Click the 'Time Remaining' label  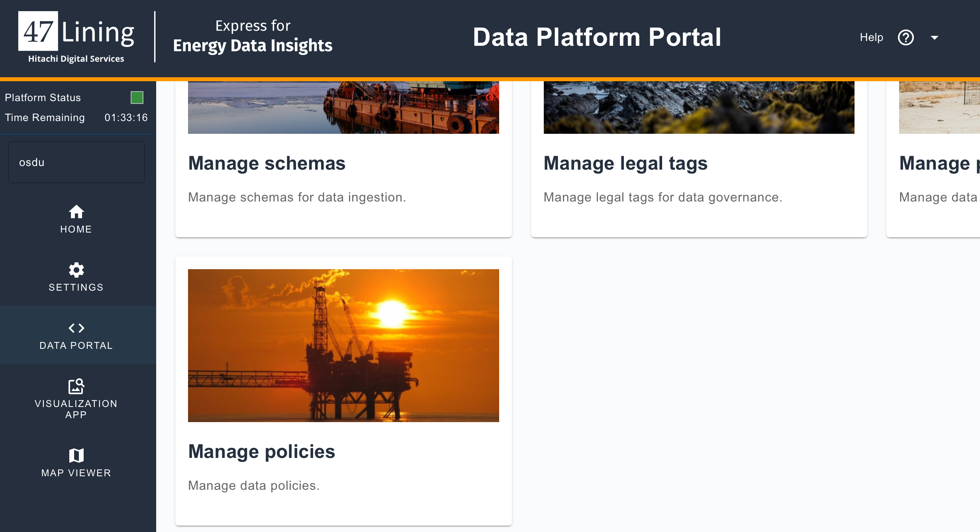pyautogui.click(x=45, y=117)
